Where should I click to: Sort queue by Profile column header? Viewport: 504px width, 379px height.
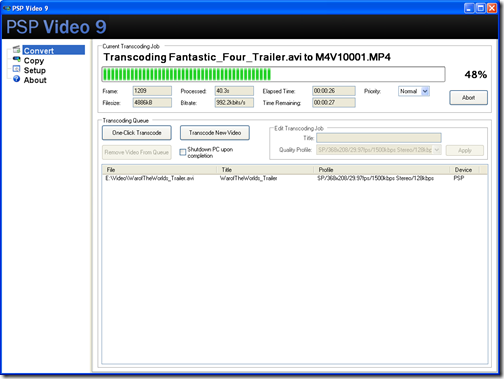coord(382,170)
